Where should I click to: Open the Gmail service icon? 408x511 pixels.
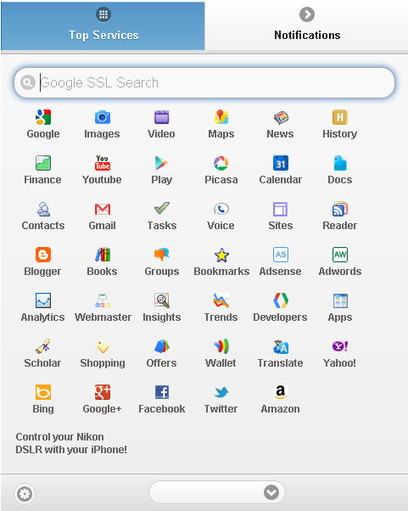[102, 209]
